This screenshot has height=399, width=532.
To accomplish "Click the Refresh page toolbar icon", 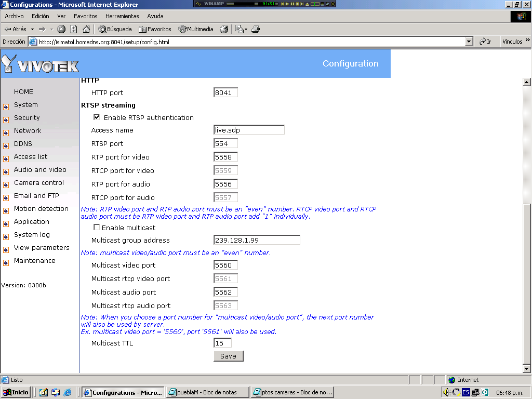I will 74,29.
